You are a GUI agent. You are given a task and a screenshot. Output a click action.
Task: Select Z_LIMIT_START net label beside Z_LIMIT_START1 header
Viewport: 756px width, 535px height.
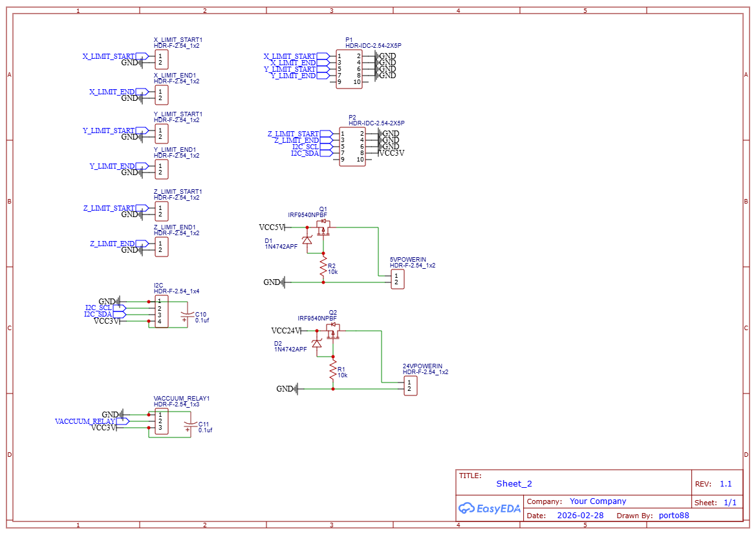[109, 208]
